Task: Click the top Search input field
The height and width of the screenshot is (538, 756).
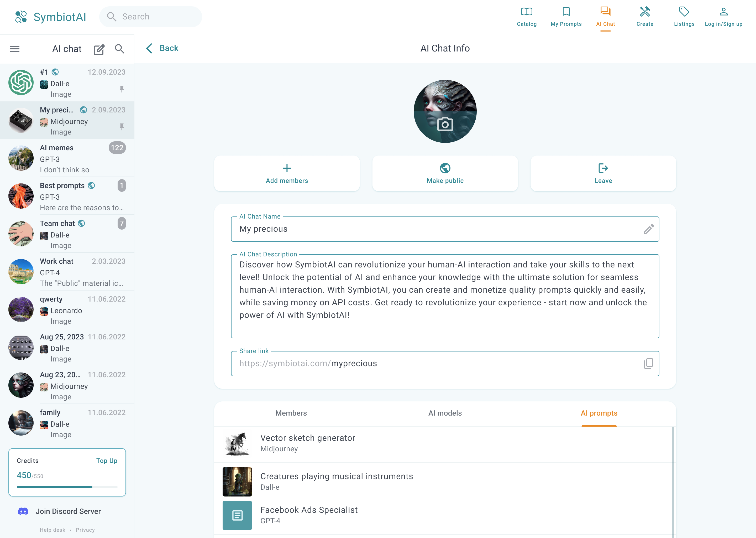Action: point(156,17)
